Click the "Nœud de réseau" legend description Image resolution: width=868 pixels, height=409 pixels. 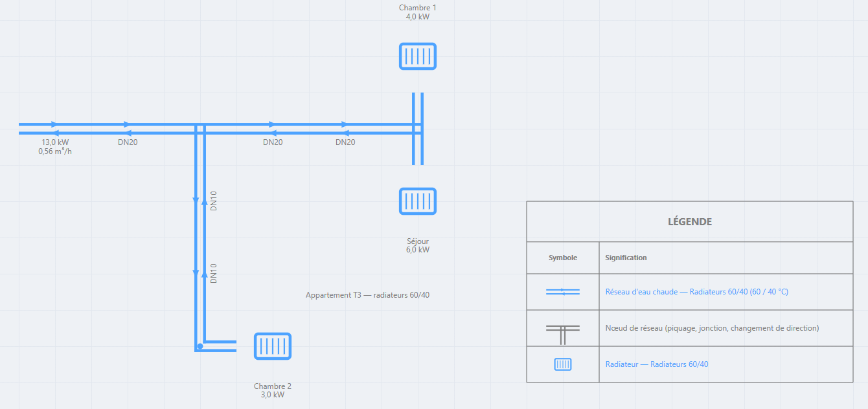tap(713, 328)
